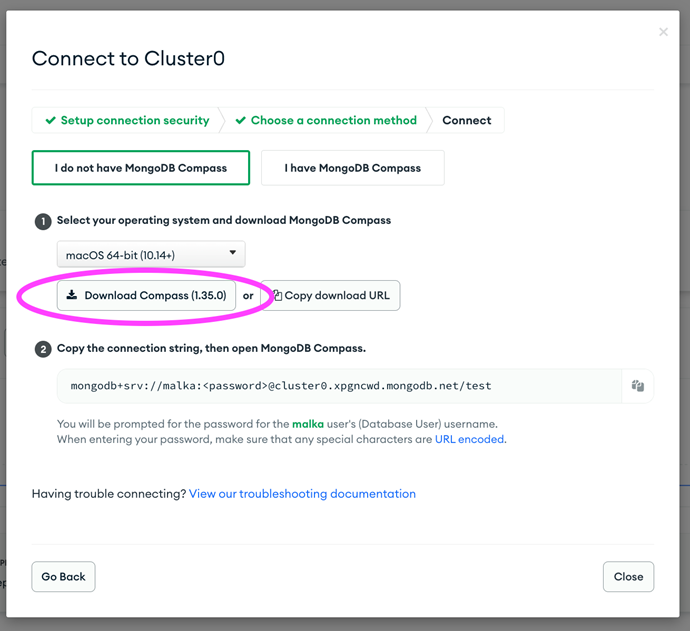
Task: Click the step 2 number badge
Action: tap(43, 349)
